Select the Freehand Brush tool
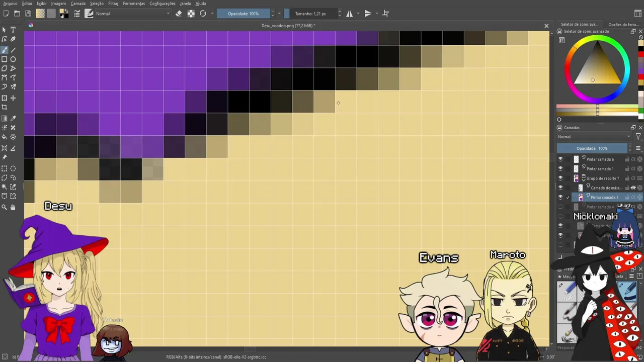This screenshot has width=644, height=362. pos(5,50)
